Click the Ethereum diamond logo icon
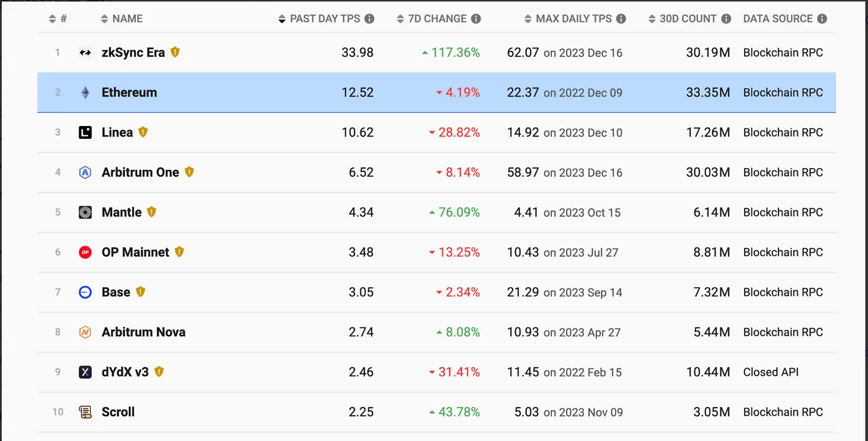The image size is (868, 441). [x=86, y=92]
